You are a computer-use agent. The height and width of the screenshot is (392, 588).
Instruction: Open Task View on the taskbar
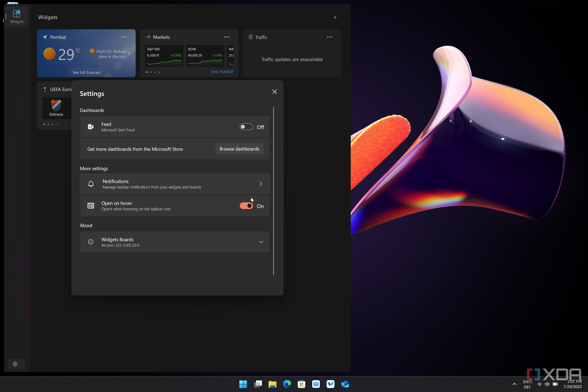pyautogui.click(x=258, y=384)
